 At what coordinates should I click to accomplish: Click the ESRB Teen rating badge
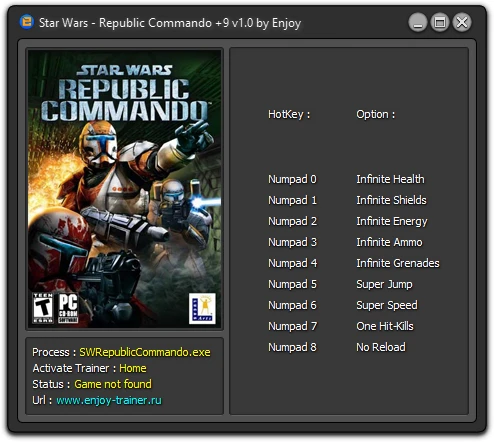tap(43, 308)
